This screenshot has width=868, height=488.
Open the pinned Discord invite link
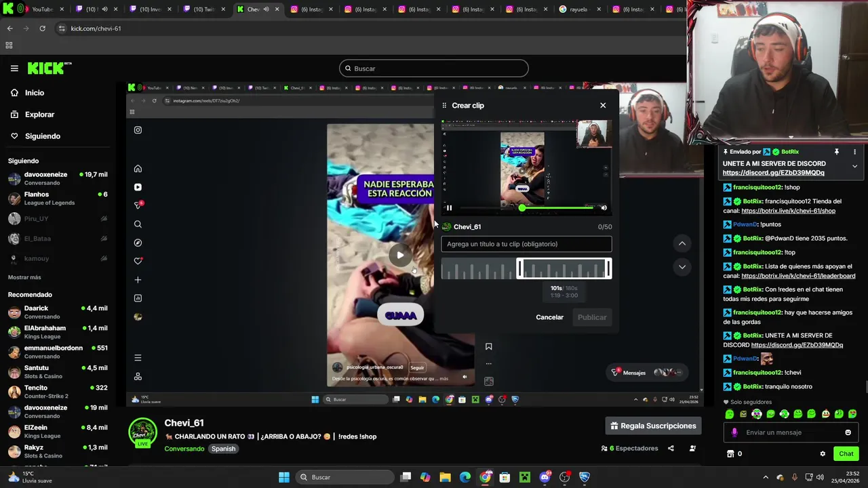tap(773, 173)
